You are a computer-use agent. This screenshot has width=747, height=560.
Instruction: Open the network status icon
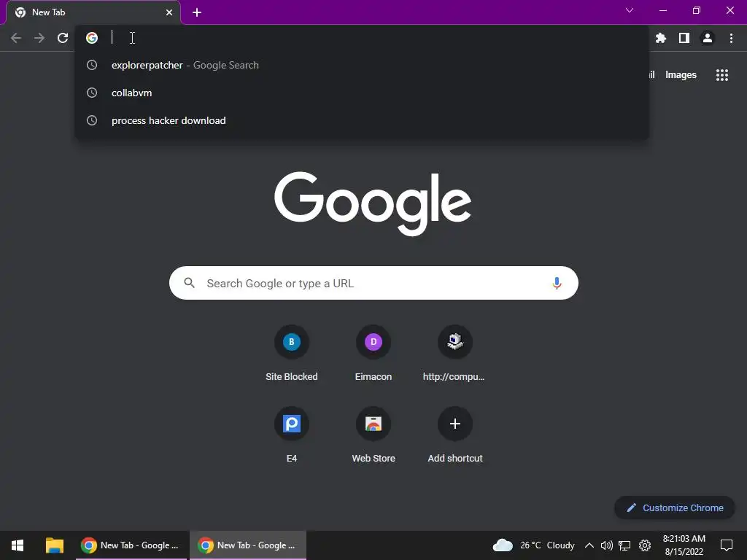click(624, 545)
